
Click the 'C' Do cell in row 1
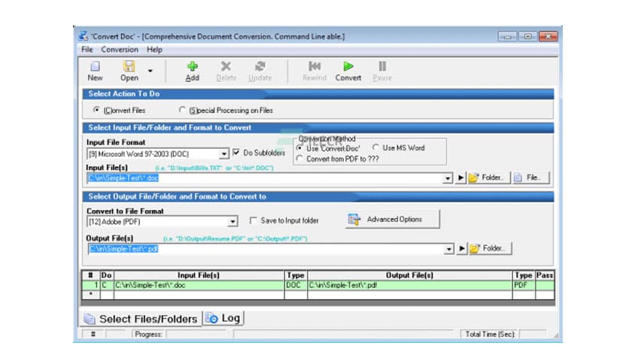point(107,286)
